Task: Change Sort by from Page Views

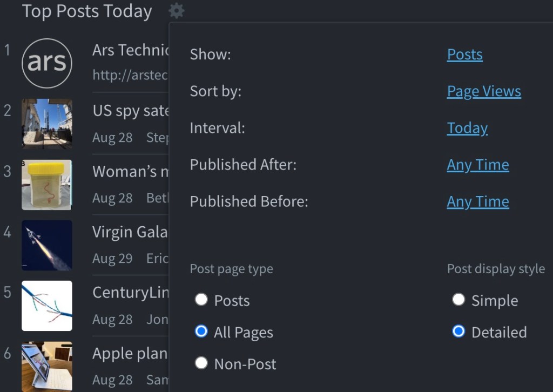Action: click(x=484, y=91)
